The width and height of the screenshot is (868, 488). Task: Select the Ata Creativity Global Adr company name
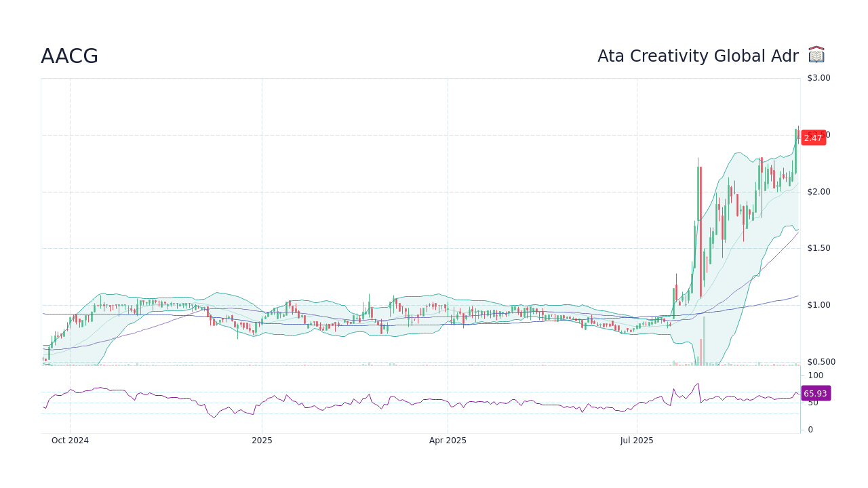(x=698, y=56)
